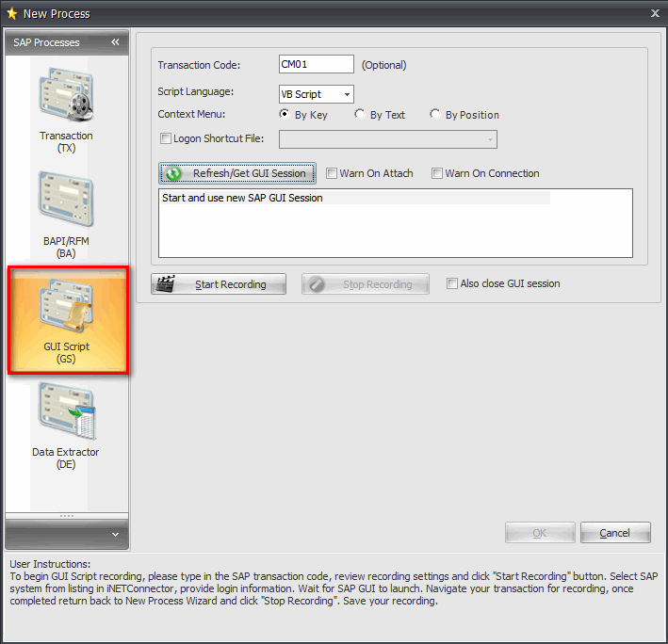Select the By Key context menu option
The image size is (668, 644).
click(285, 114)
